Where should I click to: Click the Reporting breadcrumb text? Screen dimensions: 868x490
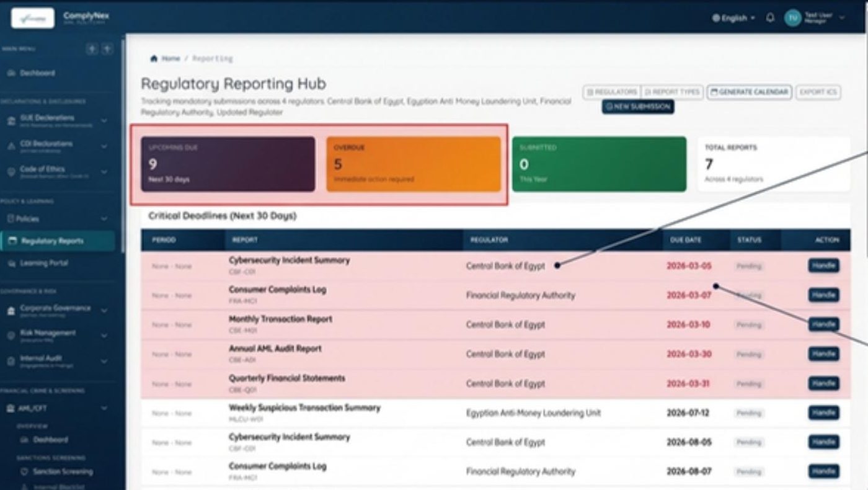click(212, 58)
